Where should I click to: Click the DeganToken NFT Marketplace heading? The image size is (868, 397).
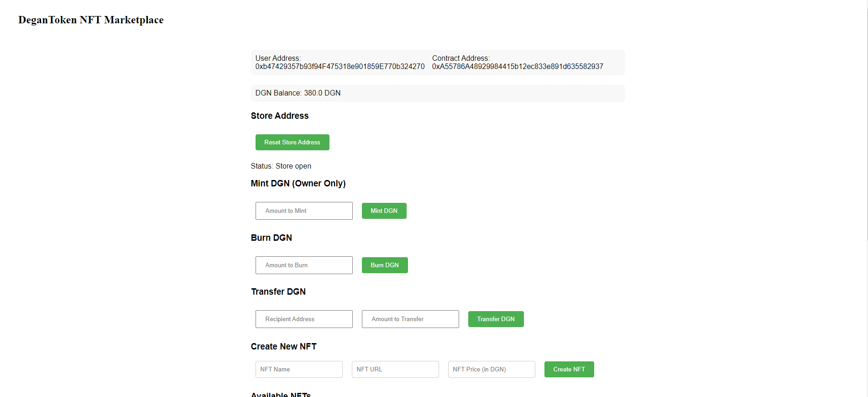91,20
